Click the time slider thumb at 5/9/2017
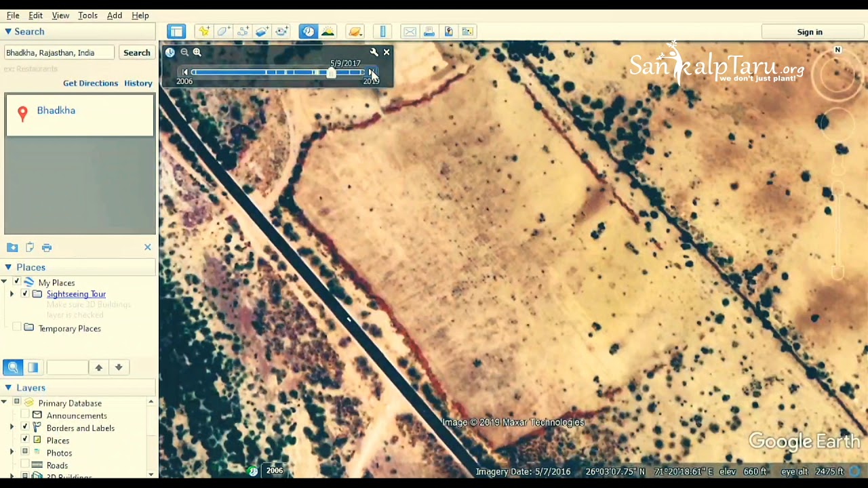Screen dimensions: 868x488 [x=331, y=72]
